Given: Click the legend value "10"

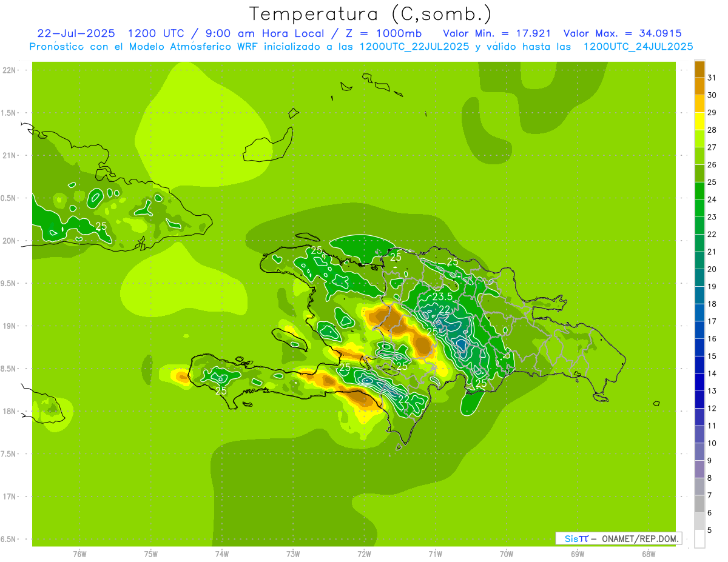Looking at the screenshot, I should 712,443.
